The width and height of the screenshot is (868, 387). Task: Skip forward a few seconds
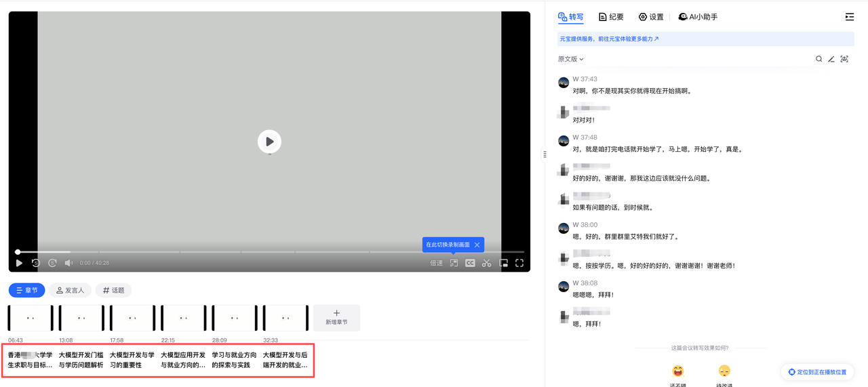[x=52, y=263]
